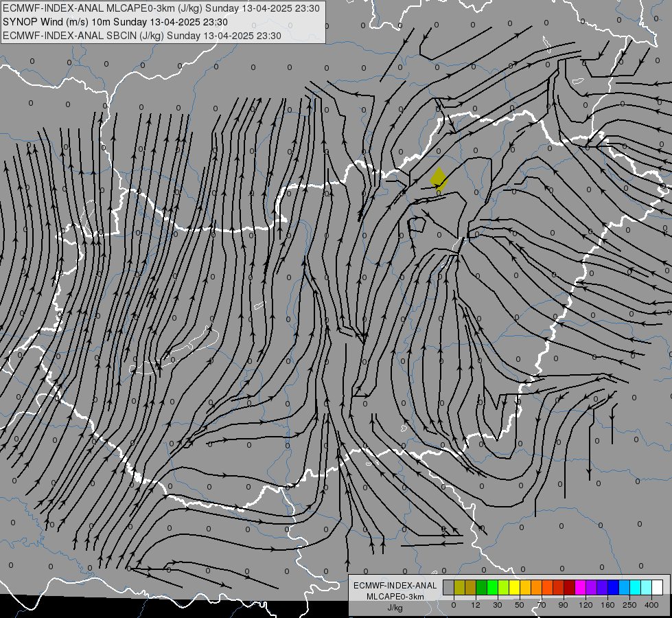
Task: Select the purple legend swatch
Action: tap(592, 587)
